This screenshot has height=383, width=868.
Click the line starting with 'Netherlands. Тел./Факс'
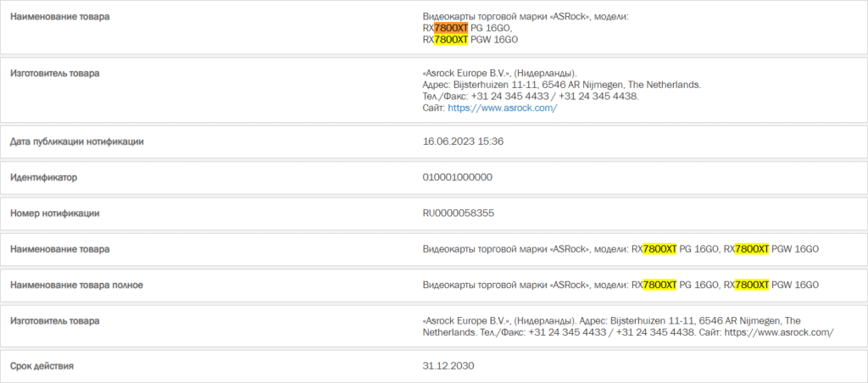[x=628, y=333]
